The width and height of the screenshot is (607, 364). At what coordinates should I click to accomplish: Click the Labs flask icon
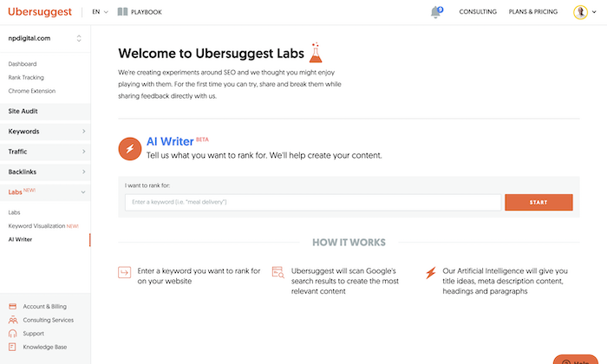pyautogui.click(x=316, y=53)
